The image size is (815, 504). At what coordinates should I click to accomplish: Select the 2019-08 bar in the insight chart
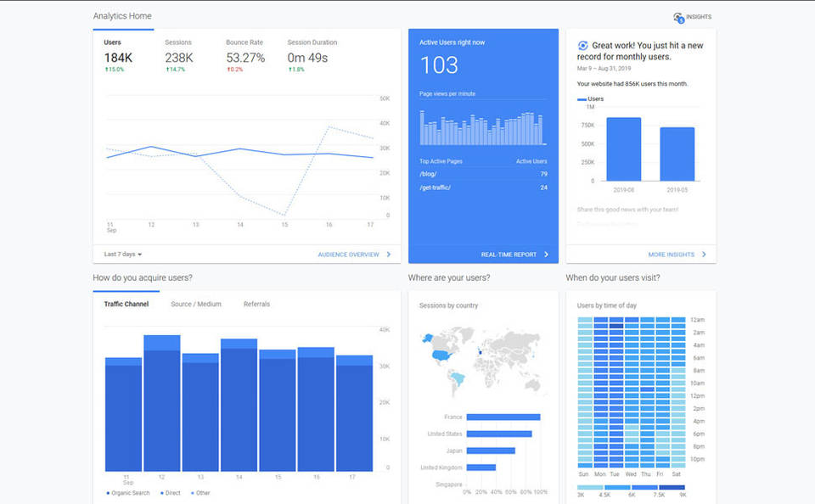[x=624, y=149]
